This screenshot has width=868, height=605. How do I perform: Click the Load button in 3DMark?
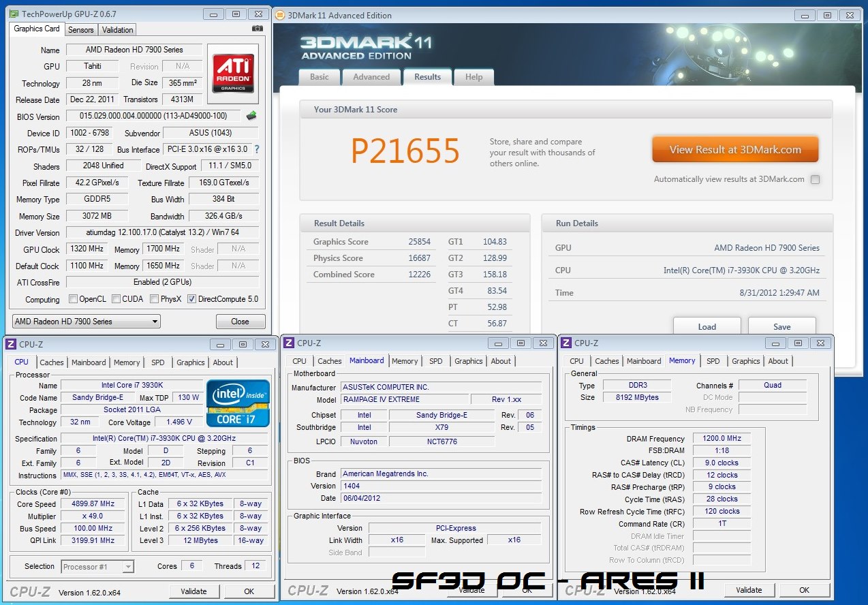pyautogui.click(x=707, y=326)
